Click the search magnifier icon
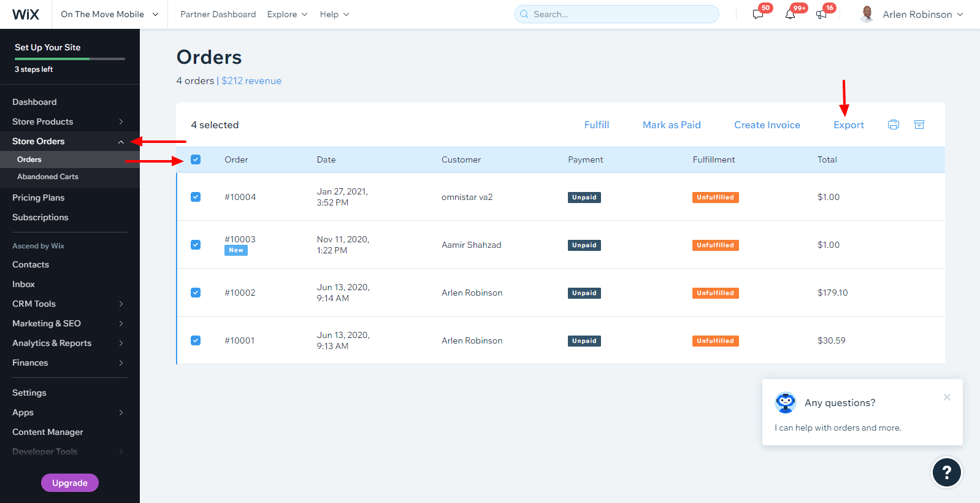980x503 pixels. pyautogui.click(x=524, y=14)
